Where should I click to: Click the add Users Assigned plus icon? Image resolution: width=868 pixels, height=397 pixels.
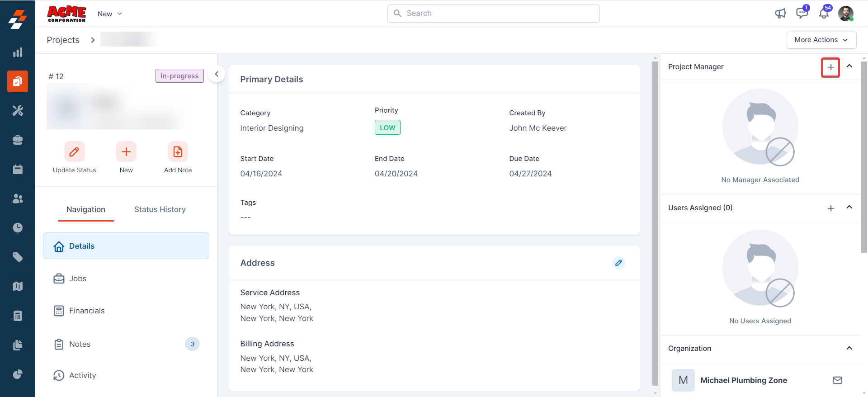(x=830, y=208)
